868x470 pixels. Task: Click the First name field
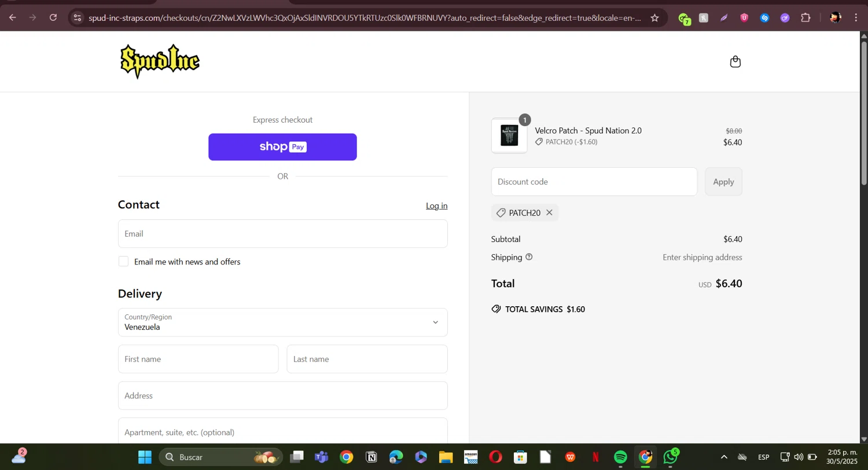point(198,359)
